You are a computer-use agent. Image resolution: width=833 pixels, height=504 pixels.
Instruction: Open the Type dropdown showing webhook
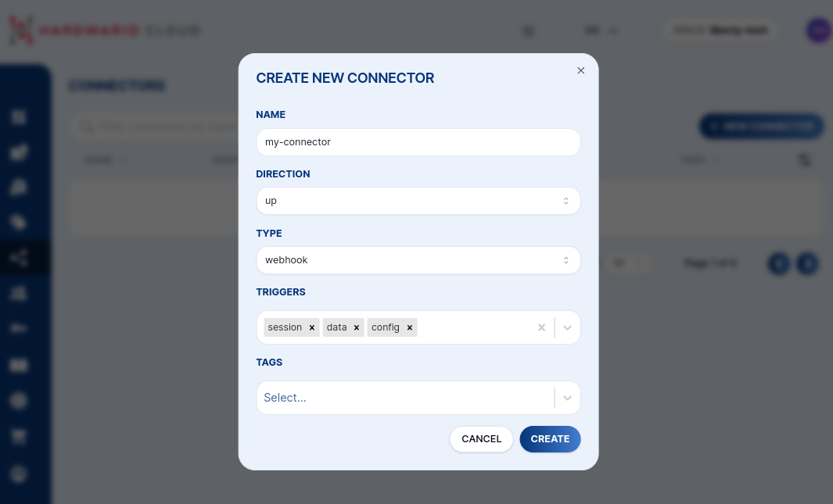click(418, 260)
